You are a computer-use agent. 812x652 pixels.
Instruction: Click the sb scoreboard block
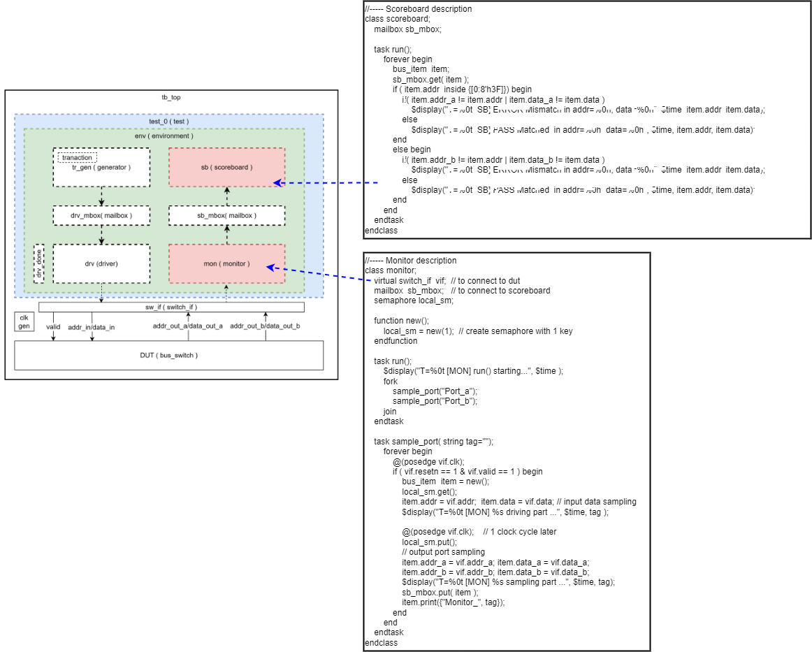228,168
